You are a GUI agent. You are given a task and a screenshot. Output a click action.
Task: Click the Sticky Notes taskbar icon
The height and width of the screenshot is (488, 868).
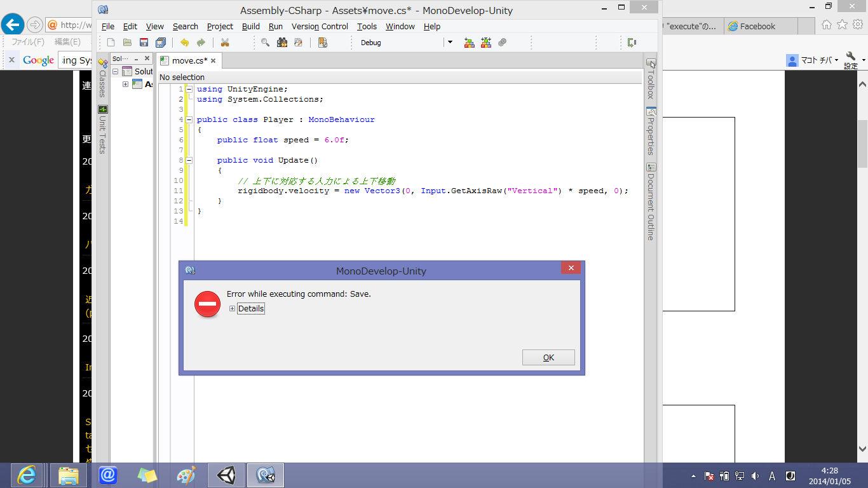pos(147,475)
